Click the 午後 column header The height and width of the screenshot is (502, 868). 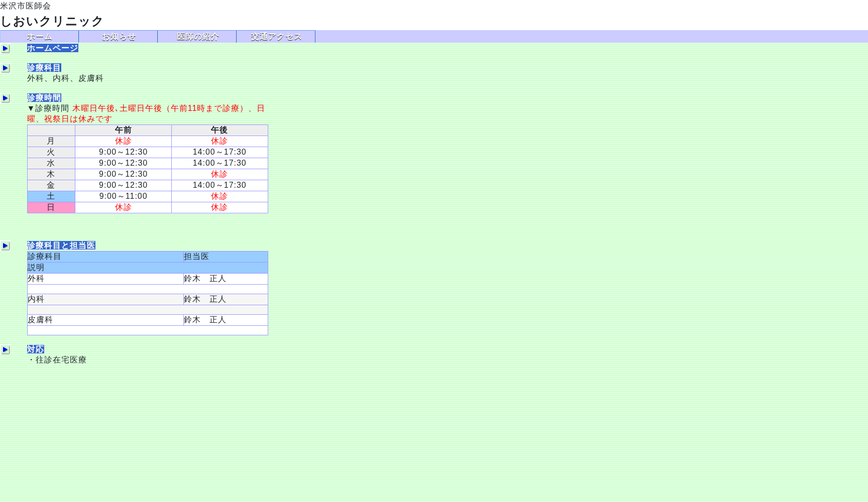219,130
